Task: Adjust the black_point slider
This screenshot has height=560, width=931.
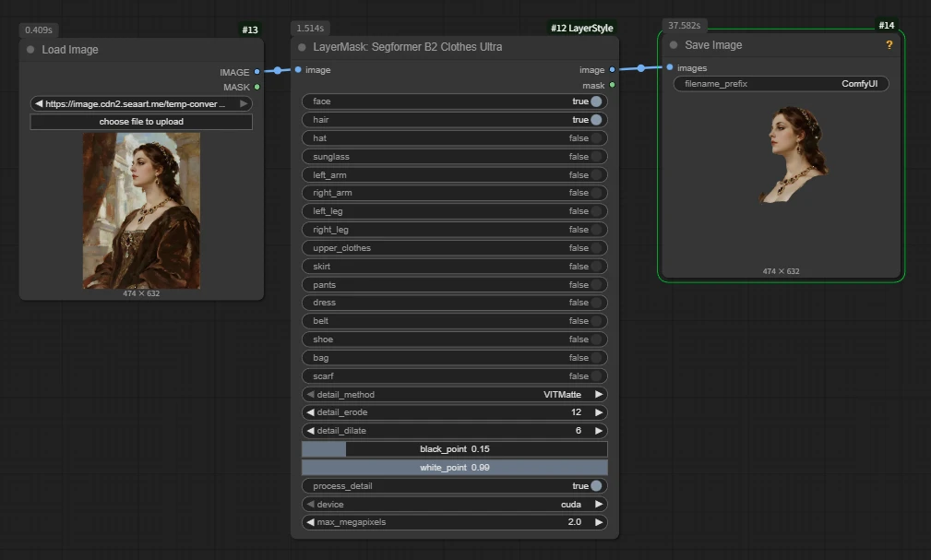Action: 454,449
